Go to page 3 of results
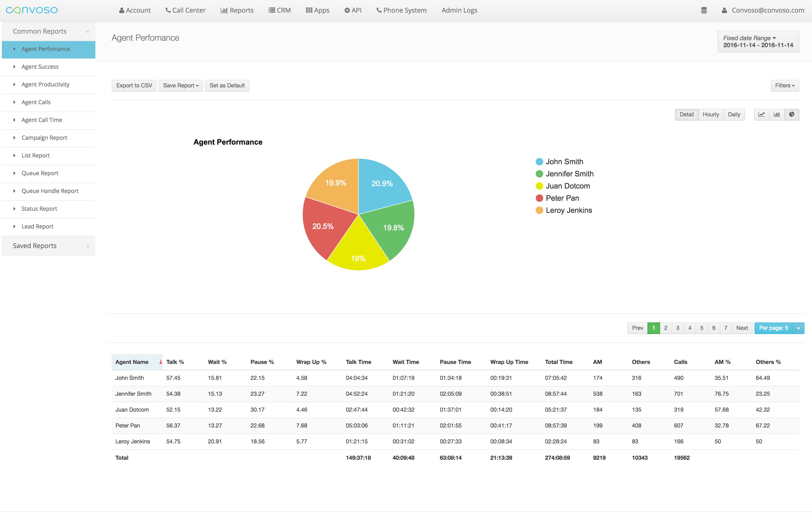This screenshot has width=812, height=513. point(677,328)
